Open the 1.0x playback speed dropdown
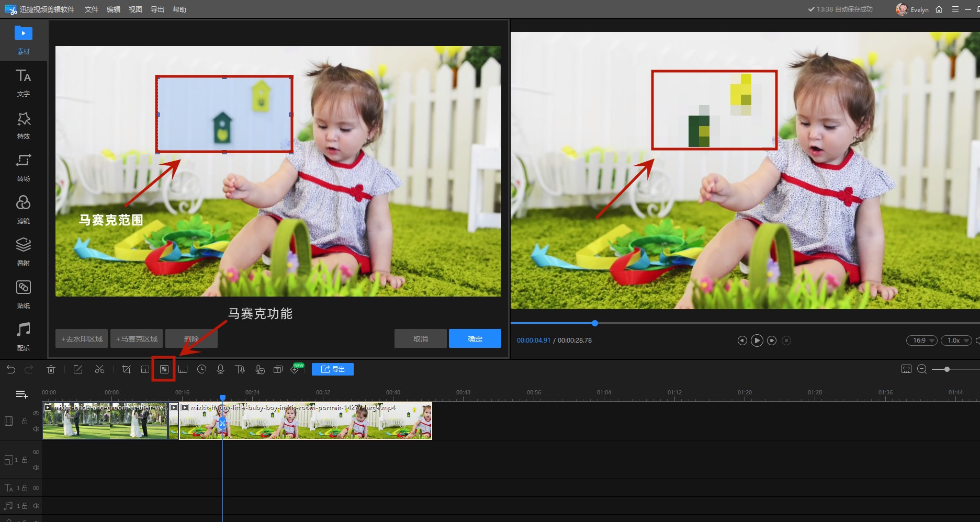This screenshot has width=980, height=522. click(956, 341)
